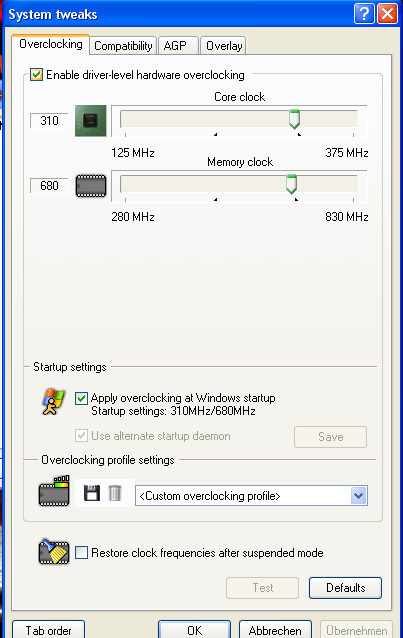
Task: Save the overclocking profile with the floppy icon
Action: click(92, 493)
